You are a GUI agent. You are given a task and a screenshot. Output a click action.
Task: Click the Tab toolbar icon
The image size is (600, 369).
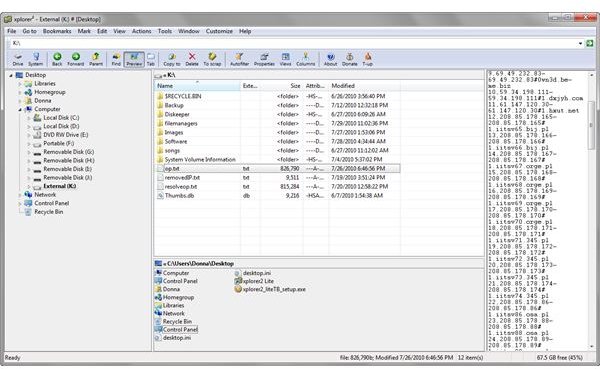pyautogui.click(x=151, y=60)
